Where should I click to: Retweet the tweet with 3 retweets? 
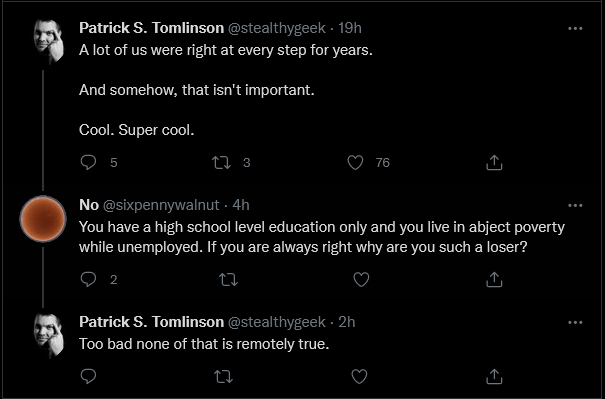222,162
